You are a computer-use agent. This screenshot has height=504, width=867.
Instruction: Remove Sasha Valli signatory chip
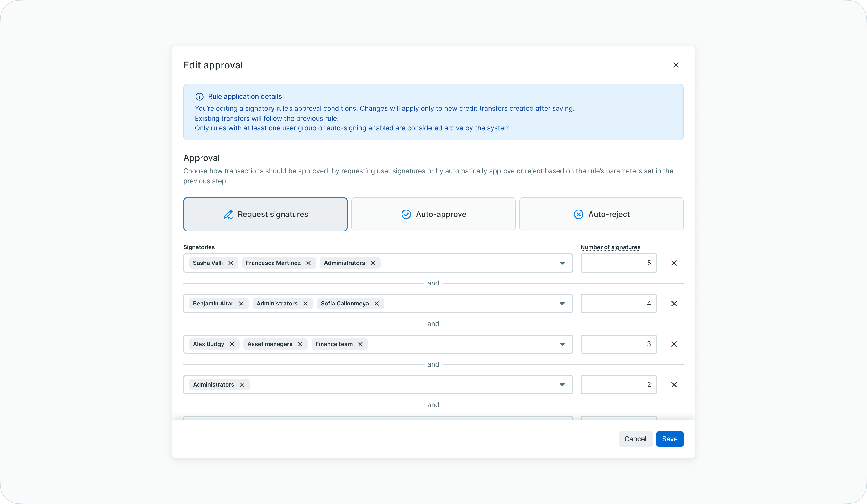(231, 263)
